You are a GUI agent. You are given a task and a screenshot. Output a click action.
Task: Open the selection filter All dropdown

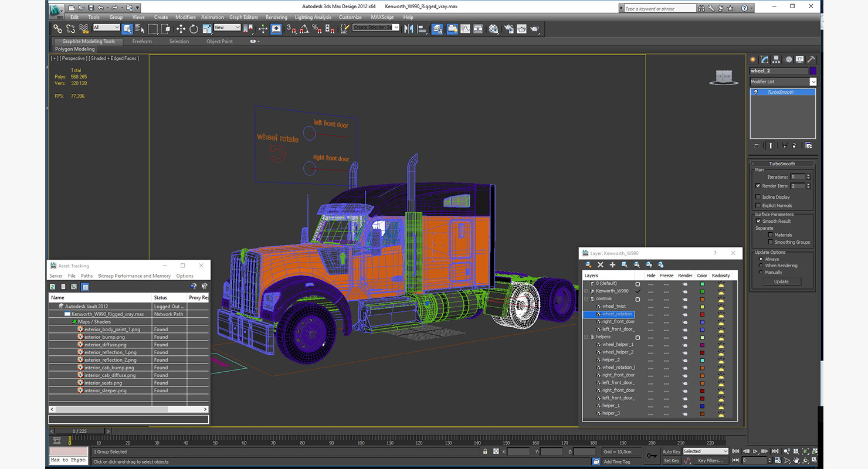pyautogui.click(x=107, y=28)
